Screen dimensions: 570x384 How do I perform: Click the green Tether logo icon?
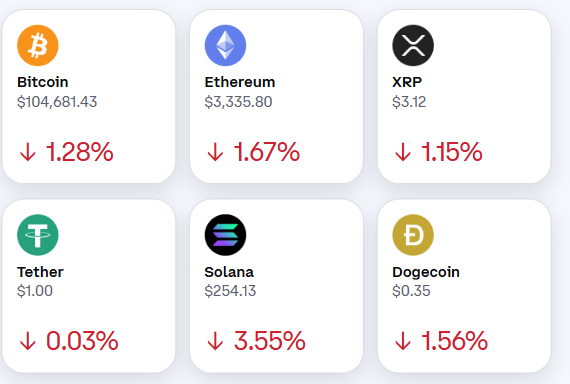[38, 235]
